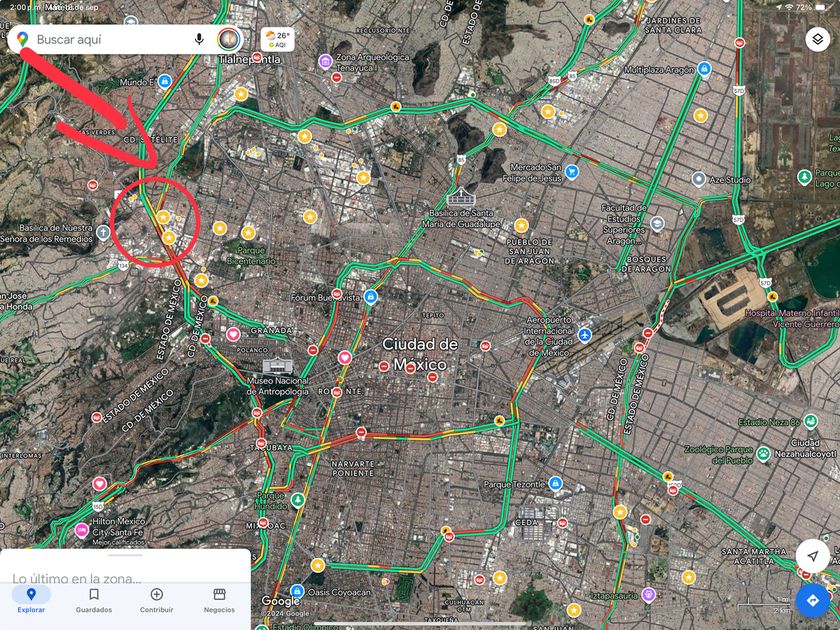Open the account profile avatar
The height and width of the screenshot is (630, 840).
[229, 39]
